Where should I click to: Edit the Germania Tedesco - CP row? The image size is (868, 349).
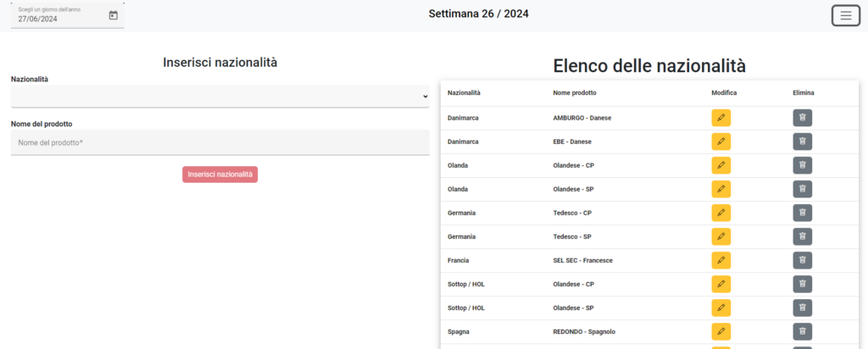(x=721, y=213)
